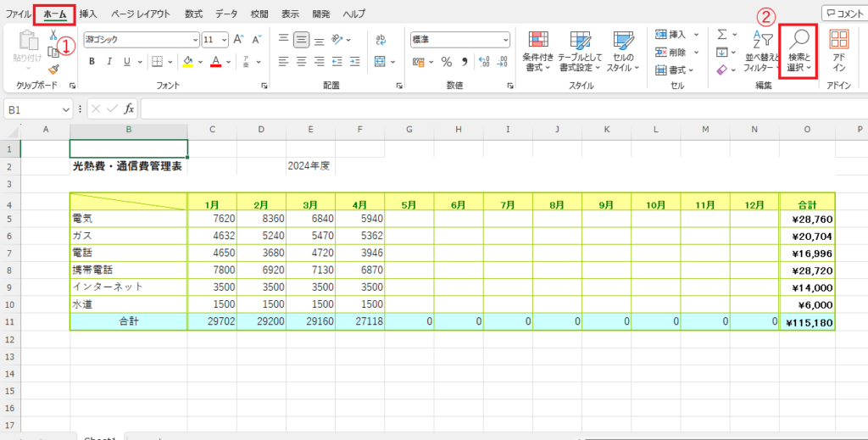Switch to the 表示 tab
868x440 pixels.
click(290, 14)
